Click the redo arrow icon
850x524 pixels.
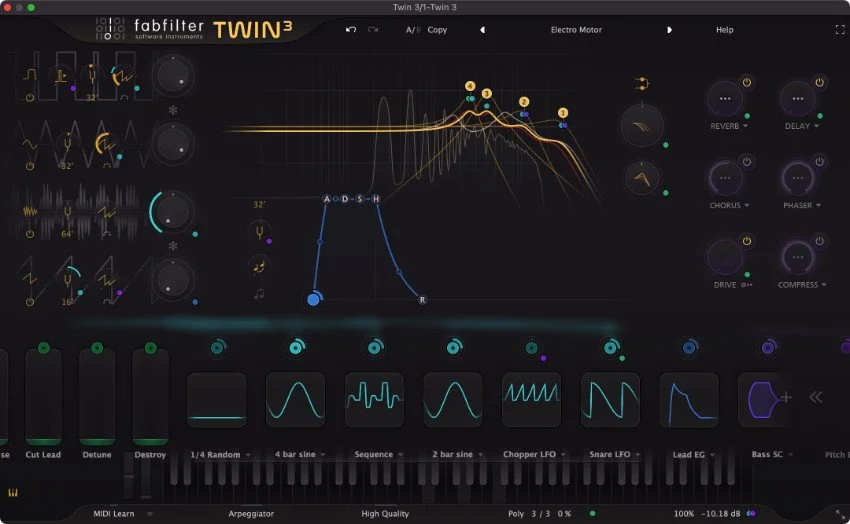tap(373, 29)
